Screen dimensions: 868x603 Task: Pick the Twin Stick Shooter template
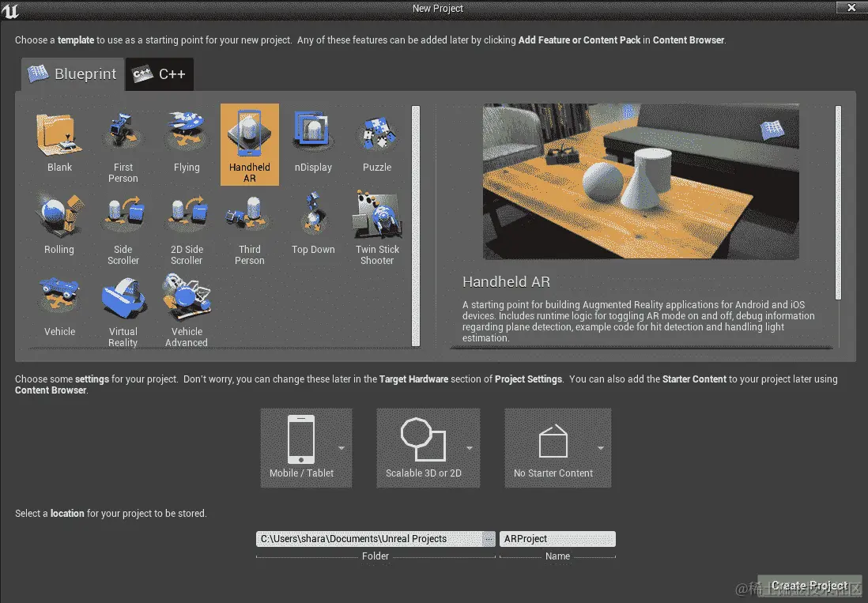pyautogui.click(x=377, y=226)
